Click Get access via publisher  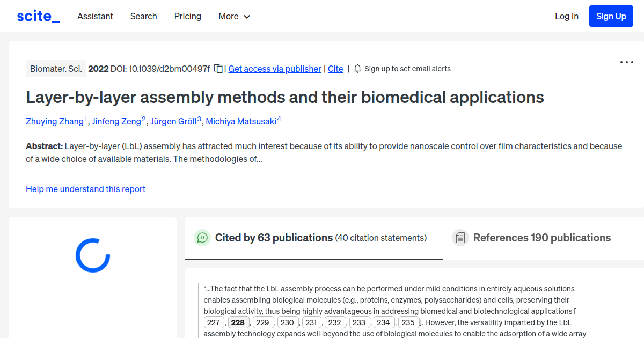click(274, 69)
